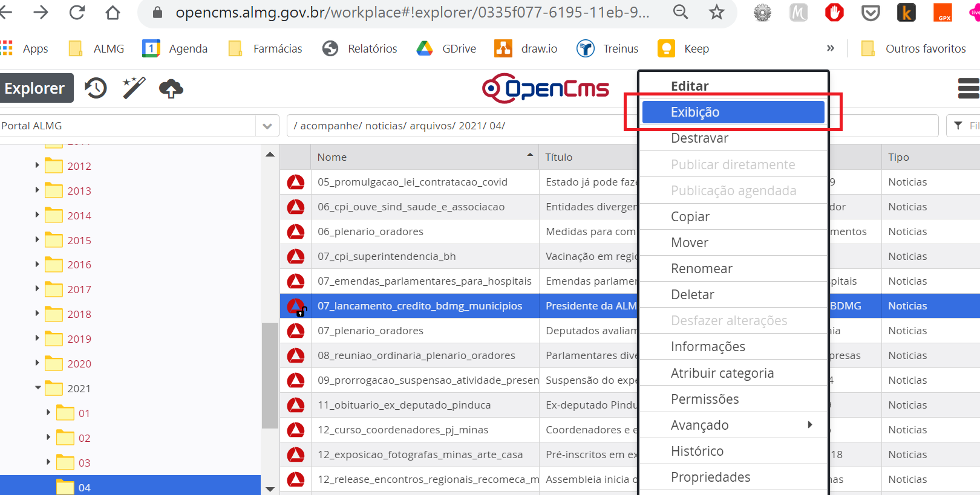980x495 pixels.
Task: Click the folder path input field
Action: coord(460,126)
